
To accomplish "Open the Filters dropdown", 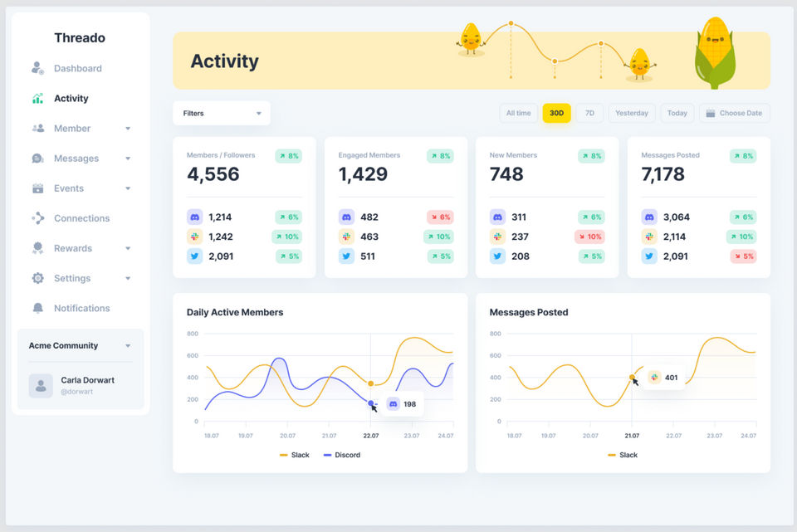I will point(222,113).
